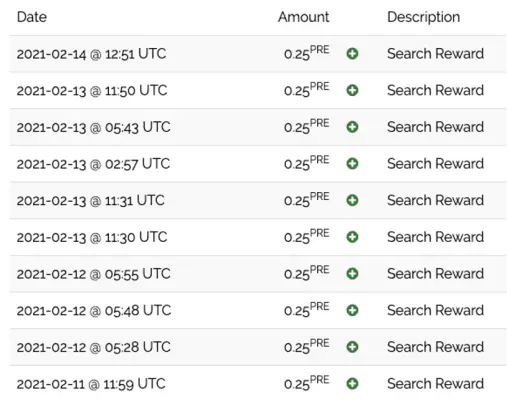Click the Date column header

(x=32, y=17)
